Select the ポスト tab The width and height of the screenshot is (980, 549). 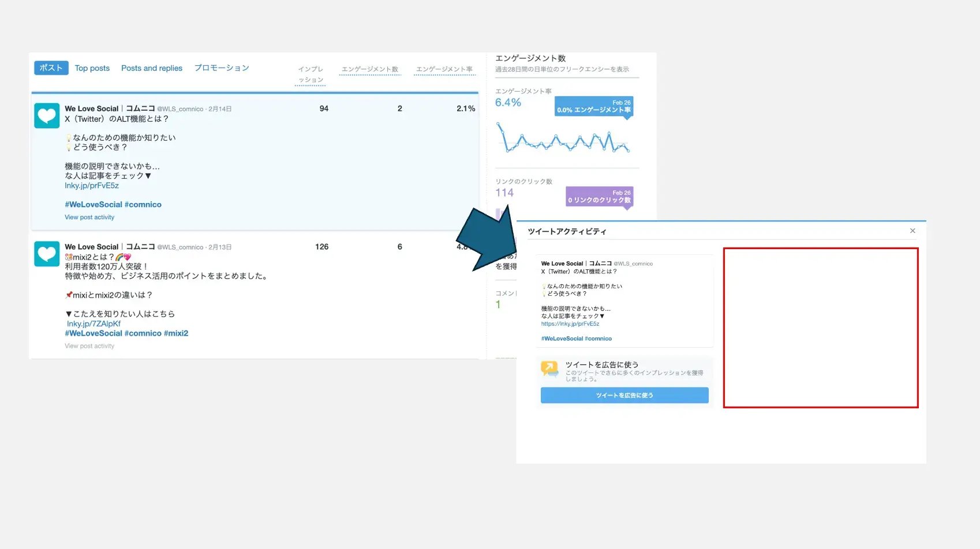pyautogui.click(x=51, y=68)
